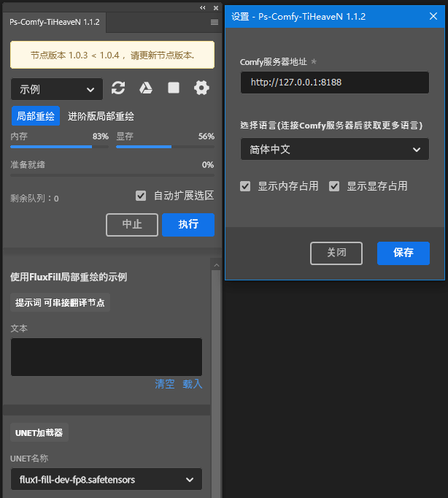
Task: Click the 准备就绪 progress bar
Action: pos(112,175)
